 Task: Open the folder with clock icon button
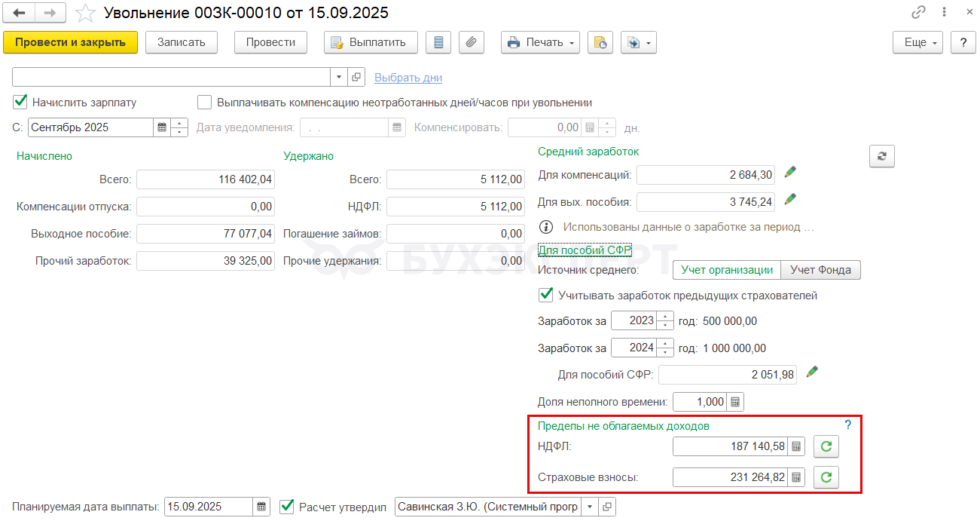coord(600,42)
